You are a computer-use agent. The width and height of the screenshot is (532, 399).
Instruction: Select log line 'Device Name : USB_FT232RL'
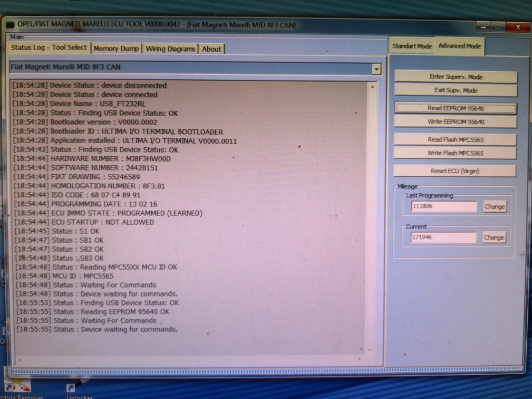coord(79,104)
